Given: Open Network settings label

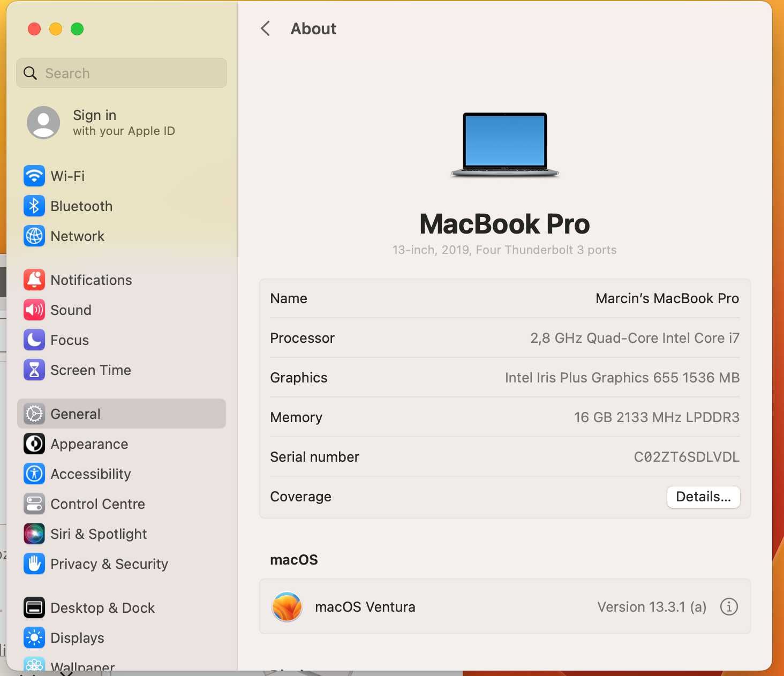Looking at the screenshot, I should 78,236.
